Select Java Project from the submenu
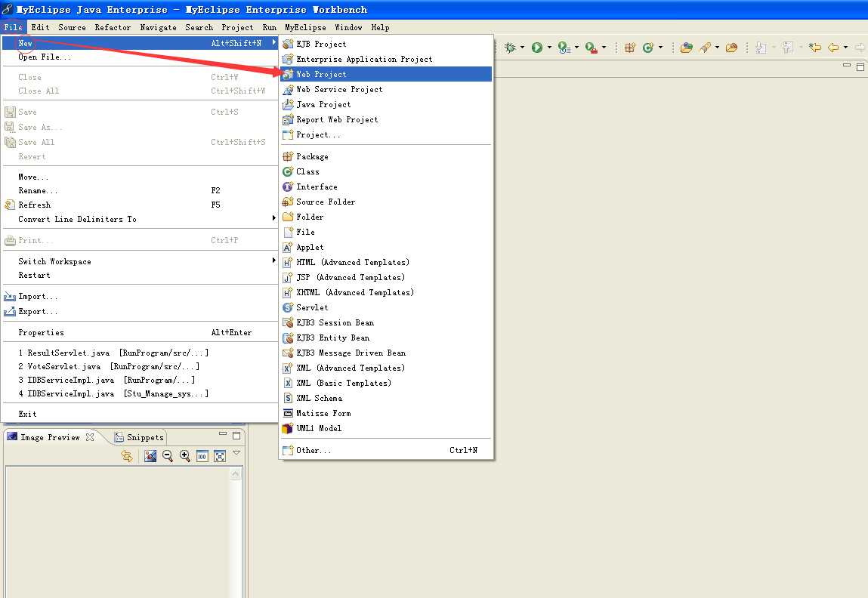 (x=386, y=104)
